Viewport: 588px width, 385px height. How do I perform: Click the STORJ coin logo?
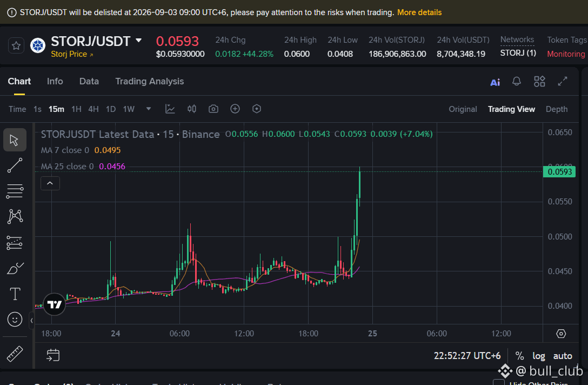tap(38, 46)
